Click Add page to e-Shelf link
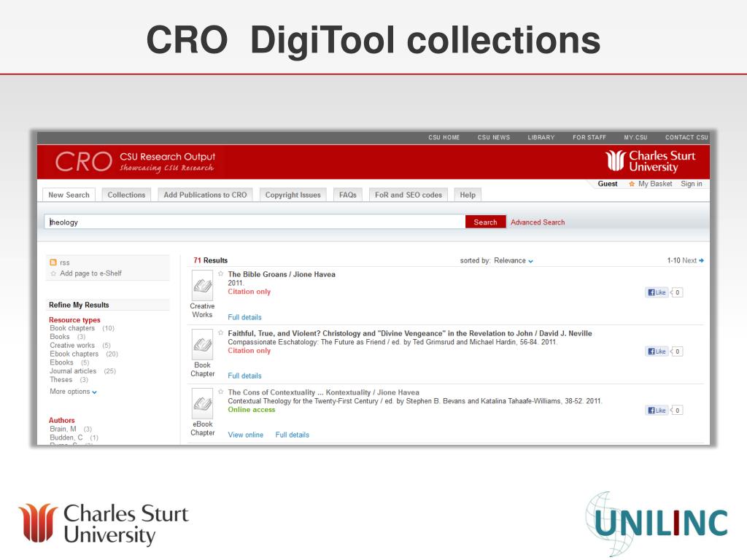The width and height of the screenshot is (747, 560). [90, 273]
